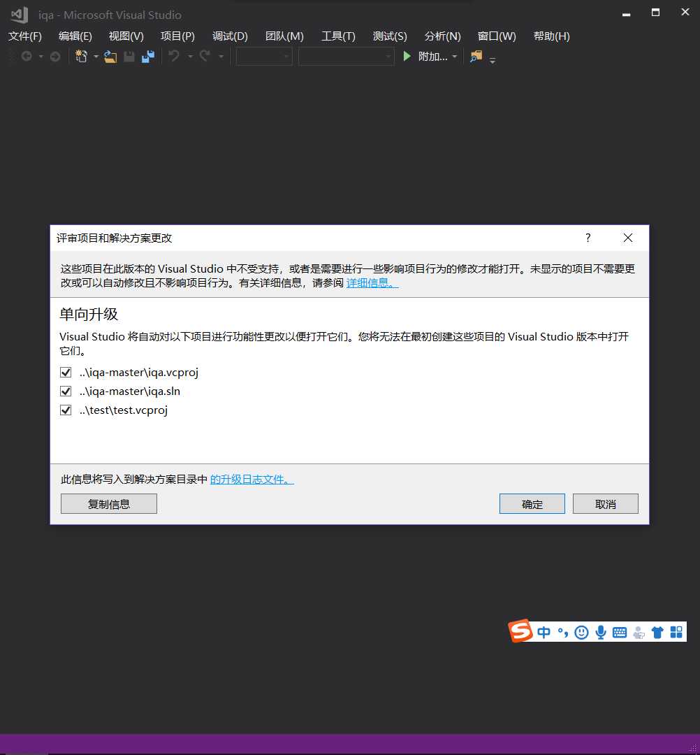This screenshot has height=755, width=700.
Task: Open the toolbox grid icon in the IME bar
Action: tap(676, 632)
